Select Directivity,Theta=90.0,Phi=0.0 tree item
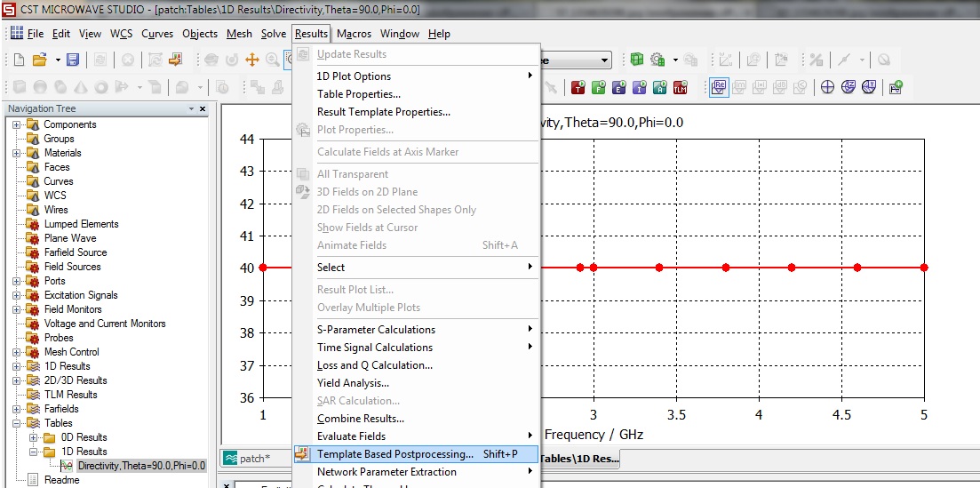The height and width of the screenshot is (488, 980). point(141,466)
